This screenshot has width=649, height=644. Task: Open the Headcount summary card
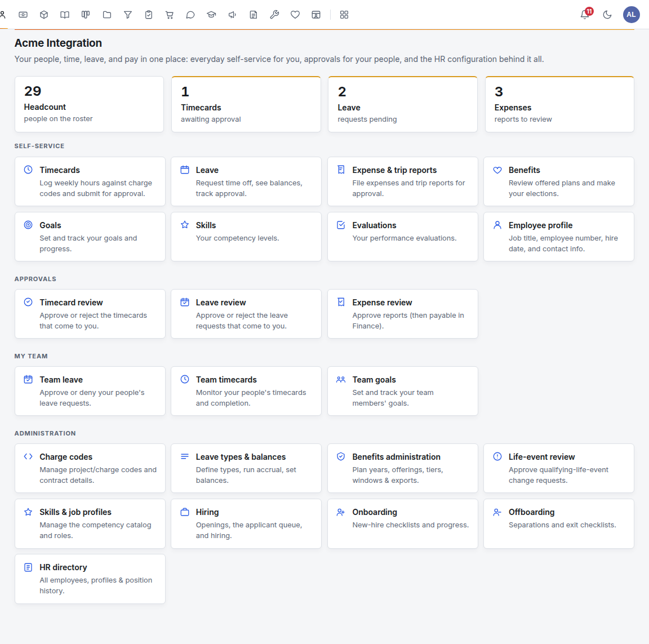[90, 104]
